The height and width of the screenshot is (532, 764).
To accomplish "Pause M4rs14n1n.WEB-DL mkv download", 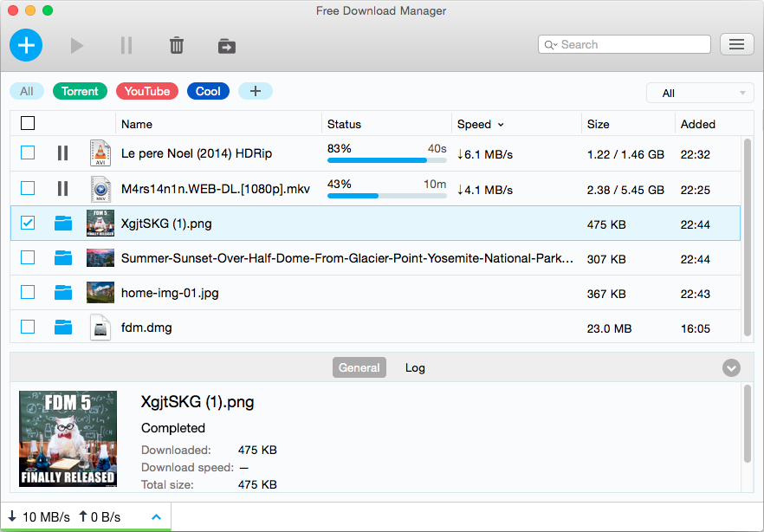I will (62, 189).
